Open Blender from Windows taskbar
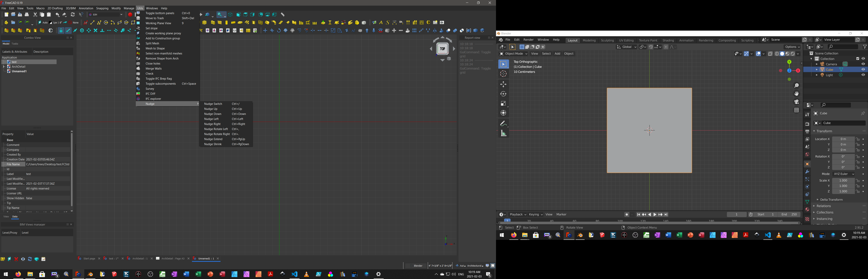Image resolution: width=868 pixels, height=279 pixels. [90, 274]
